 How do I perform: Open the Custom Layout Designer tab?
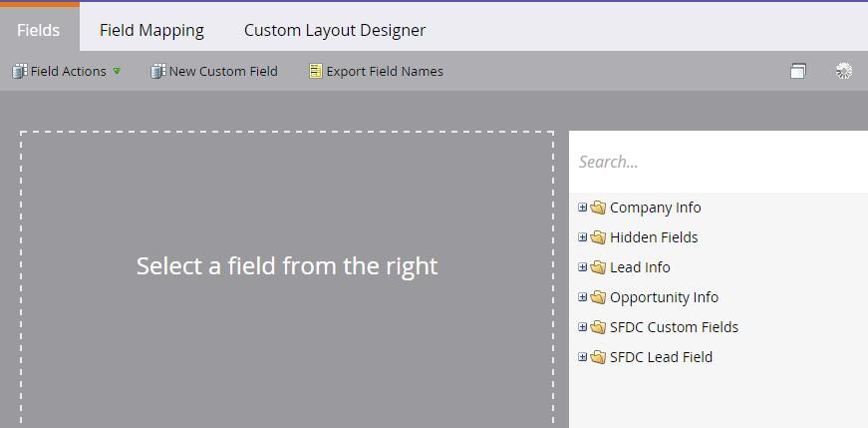point(335,30)
